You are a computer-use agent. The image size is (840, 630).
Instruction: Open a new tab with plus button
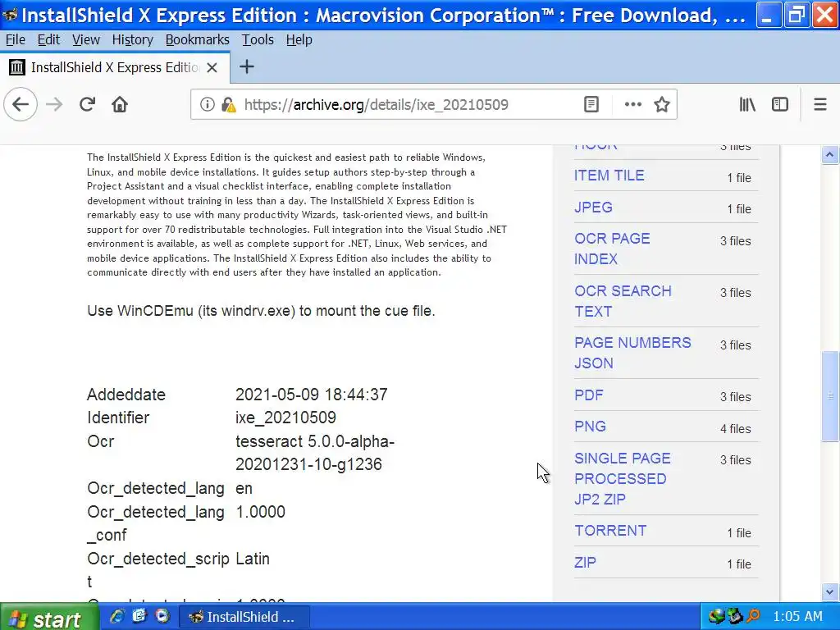point(246,67)
